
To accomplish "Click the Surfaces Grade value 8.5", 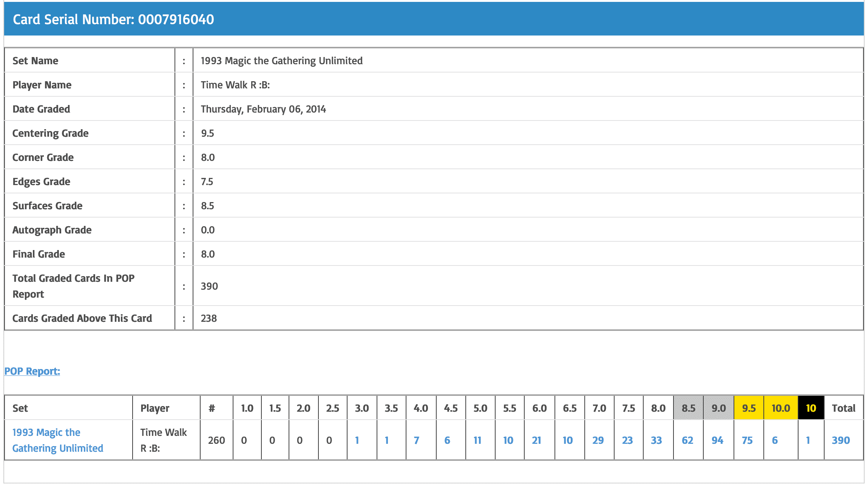I will tap(207, 206).
